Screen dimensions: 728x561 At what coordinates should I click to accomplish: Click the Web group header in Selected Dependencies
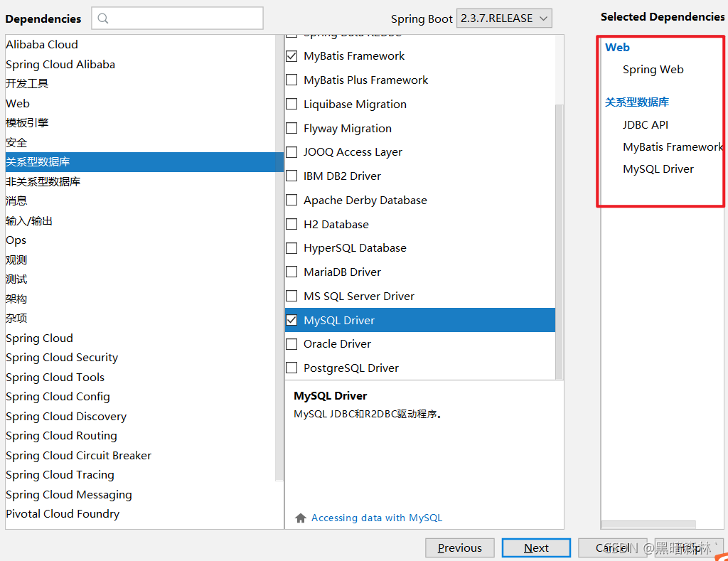tap(617, 48)
